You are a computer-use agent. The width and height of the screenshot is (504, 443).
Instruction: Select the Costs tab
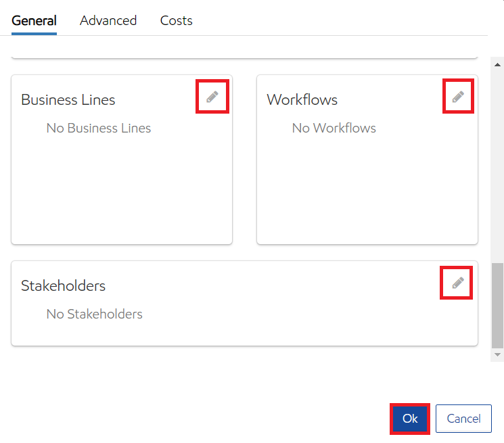pyautogui.click(x=177, y=20)
